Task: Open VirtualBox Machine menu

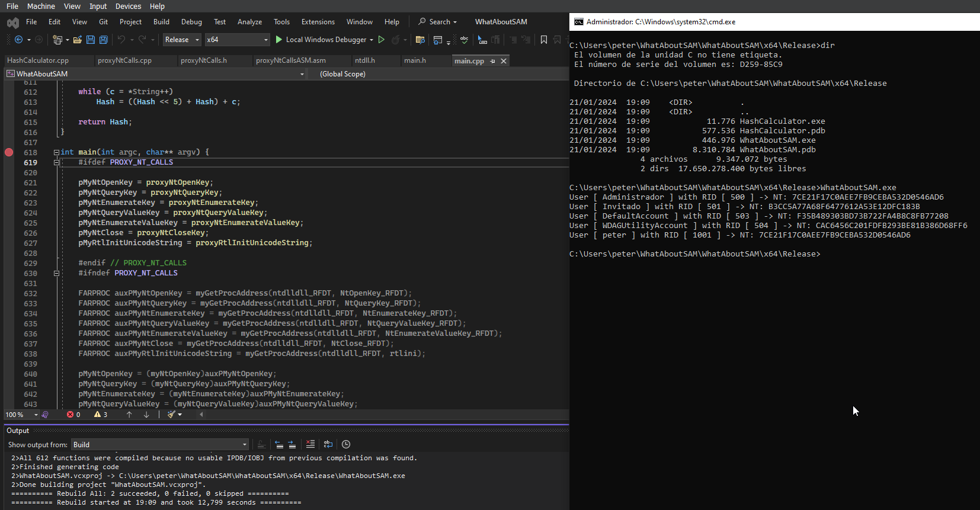Action: click(41, 6)
